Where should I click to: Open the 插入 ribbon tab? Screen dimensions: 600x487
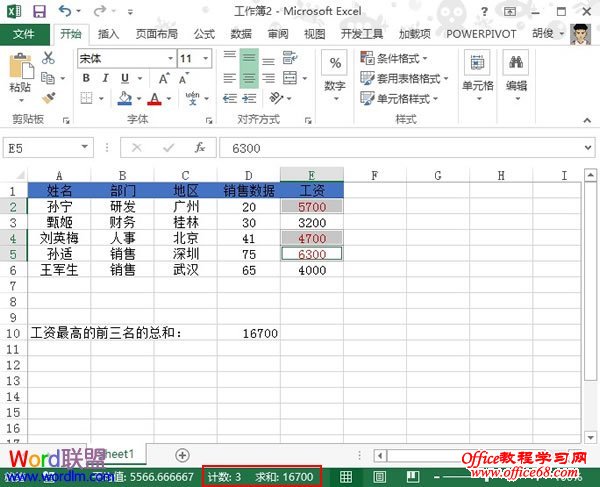[109, 33]
